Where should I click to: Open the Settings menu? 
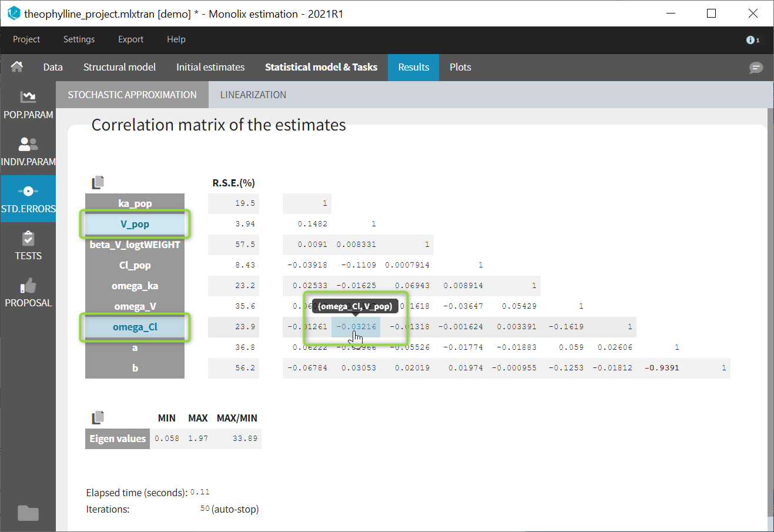pyautogui.click(x=79, y=39)
